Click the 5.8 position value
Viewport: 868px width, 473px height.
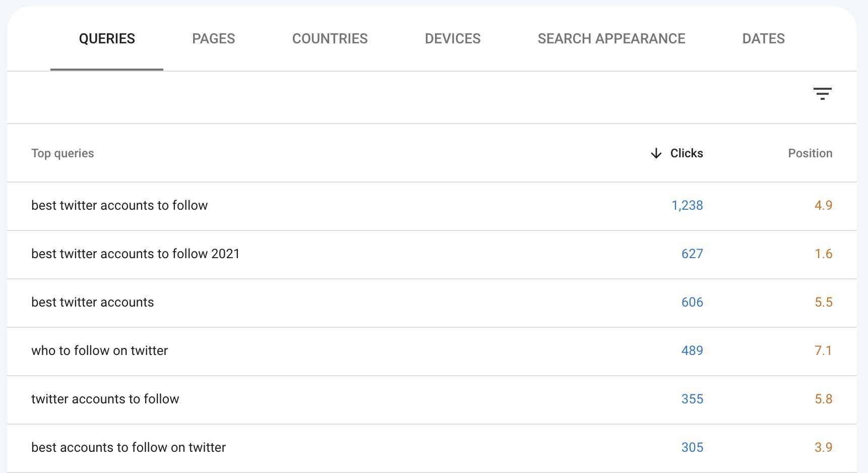click(x=823, y=399)
